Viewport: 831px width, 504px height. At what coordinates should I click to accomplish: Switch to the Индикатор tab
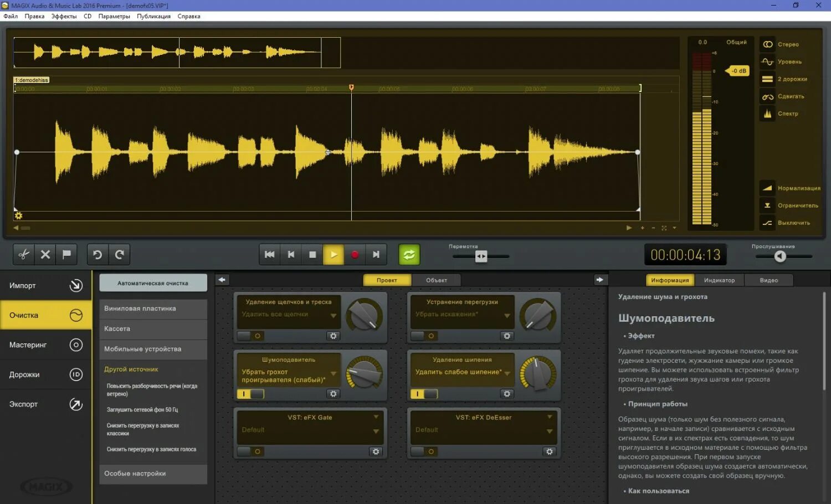click(x=719, y=280)
